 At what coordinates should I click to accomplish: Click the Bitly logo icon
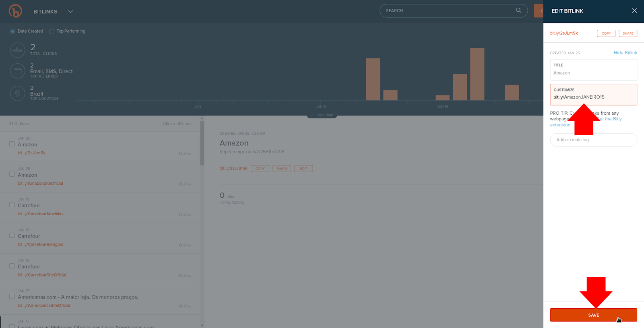click(15, 11)
